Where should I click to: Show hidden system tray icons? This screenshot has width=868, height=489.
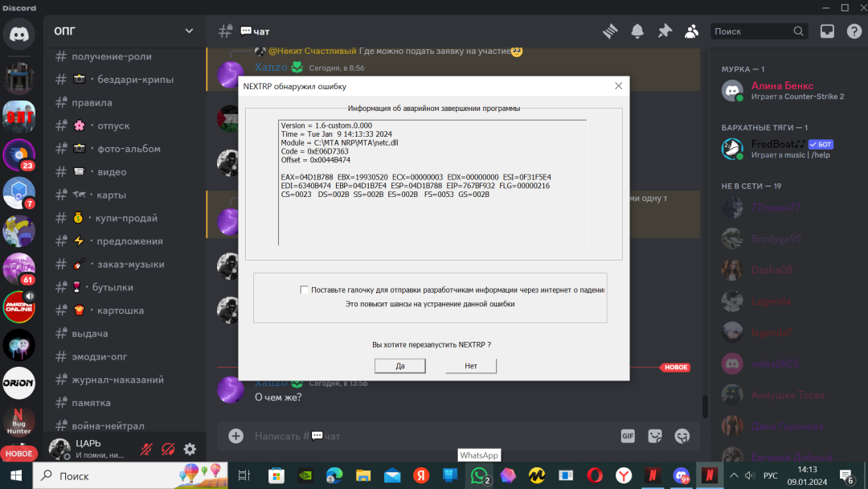click(734, 475)
